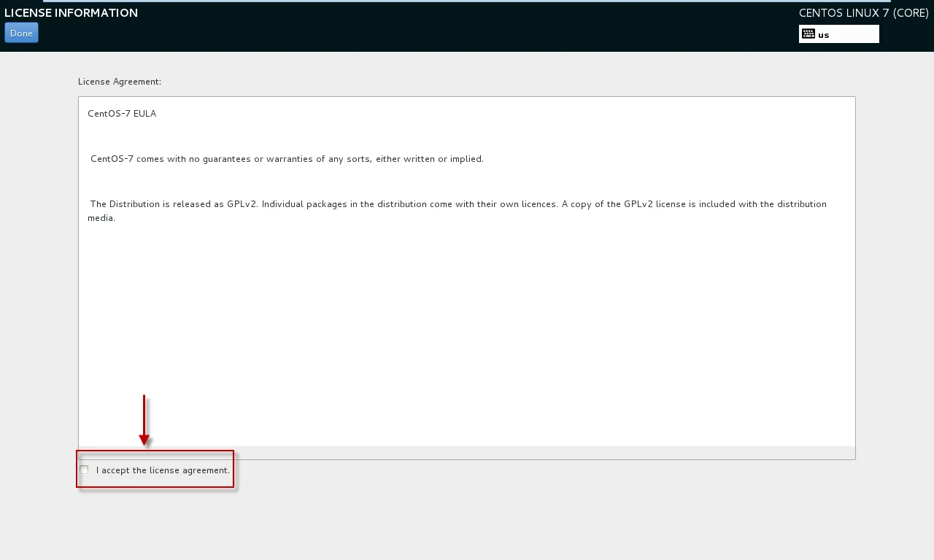The width and height of the screenshot is (934, 560).
Task: Tick the license agreement acceptance checkbox
Action: (84, 470)
